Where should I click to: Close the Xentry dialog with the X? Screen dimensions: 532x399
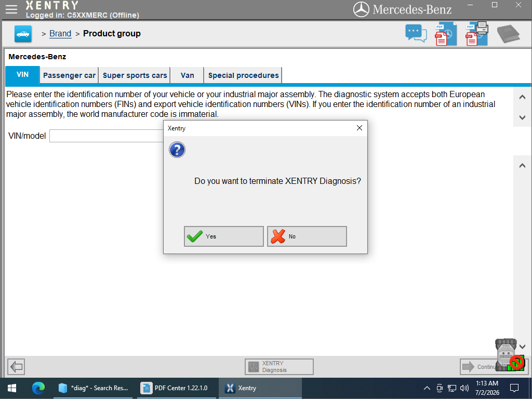tap(360, 128)
